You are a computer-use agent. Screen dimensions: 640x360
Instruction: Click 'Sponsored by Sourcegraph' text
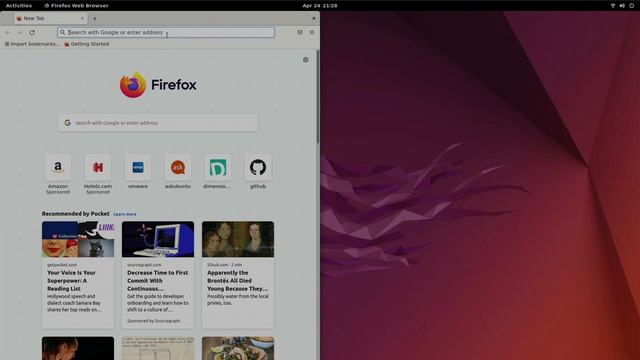[153, 321]
